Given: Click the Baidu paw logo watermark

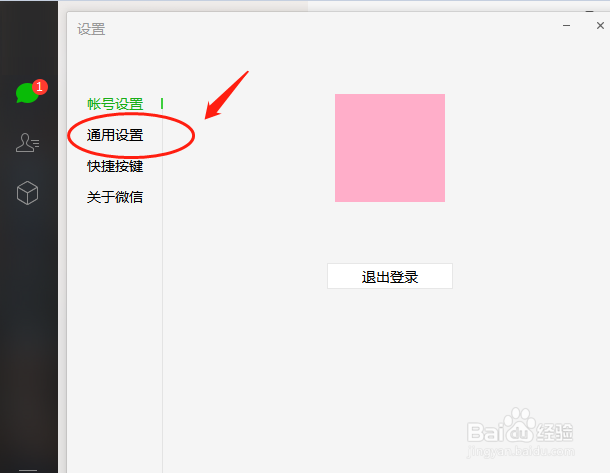Looking at the screenshot, I should click(x=519, y=424).
